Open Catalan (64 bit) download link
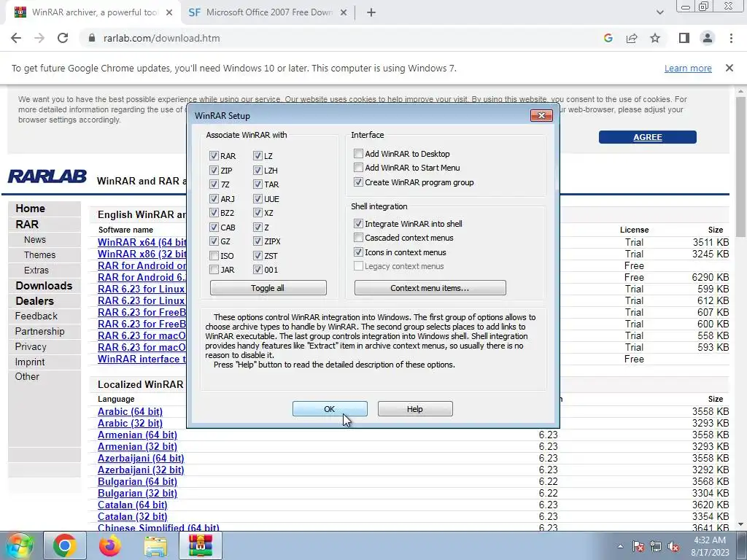 [133, 505]
